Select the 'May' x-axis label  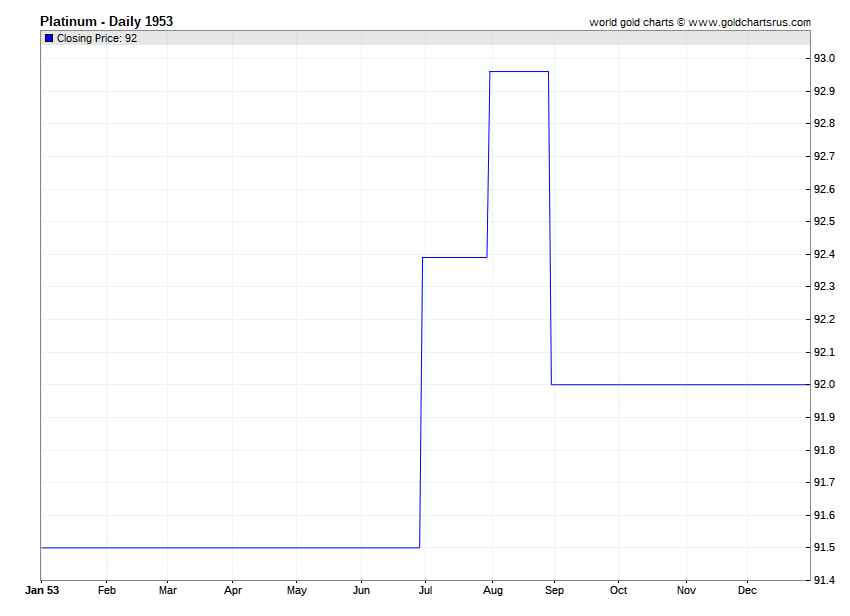coord(297,591)
